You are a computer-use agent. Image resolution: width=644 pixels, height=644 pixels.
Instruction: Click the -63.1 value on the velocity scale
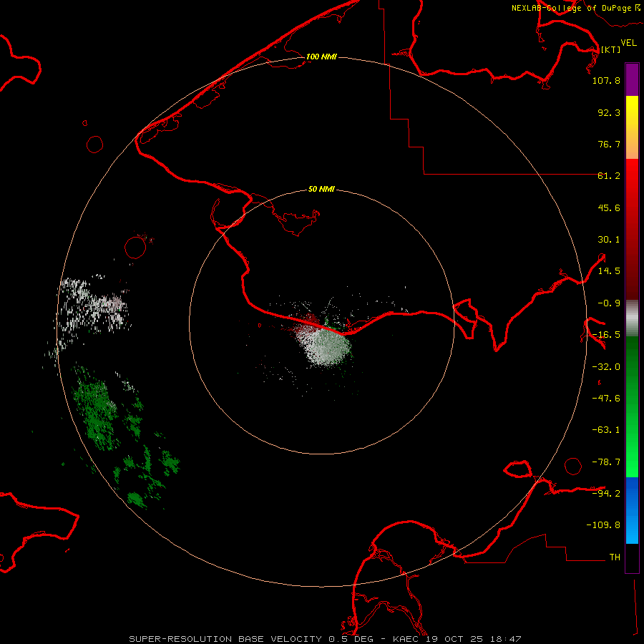[606, 430]
